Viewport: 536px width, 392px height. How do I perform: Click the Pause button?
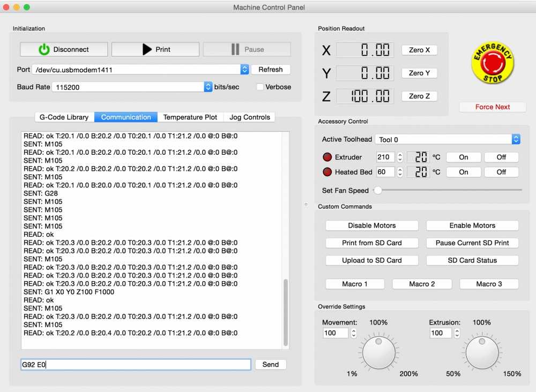[x=247, y=49]
